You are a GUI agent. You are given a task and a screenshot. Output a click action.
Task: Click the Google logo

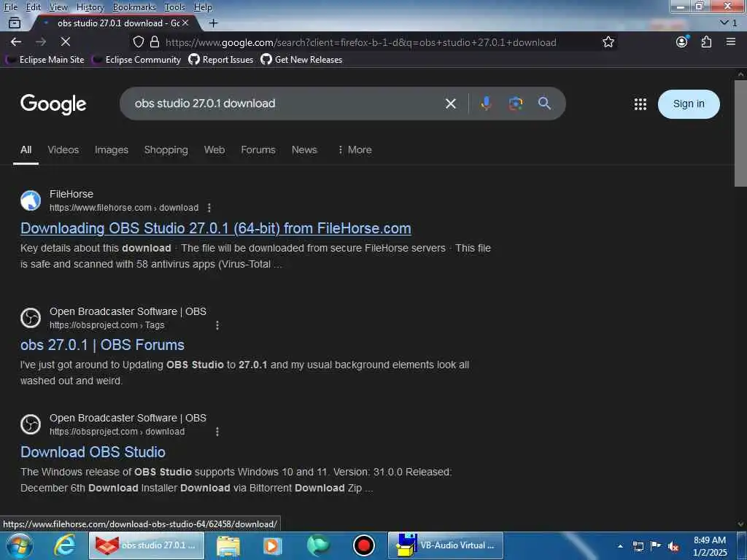click(53, 104)
